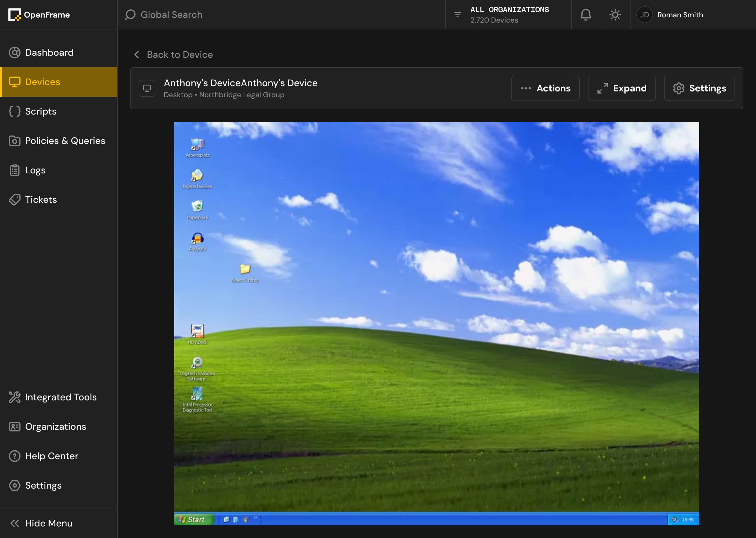The height and width of the screenshot is (538, 756).
Task: Select Audacity shortcut icon
Action: click(198, 241)
